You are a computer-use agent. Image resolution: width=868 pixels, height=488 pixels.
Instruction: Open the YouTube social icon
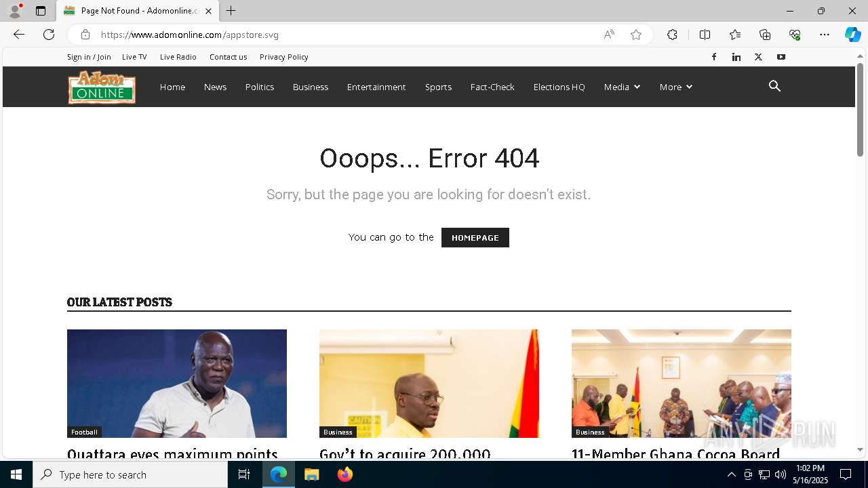point(781,57)
